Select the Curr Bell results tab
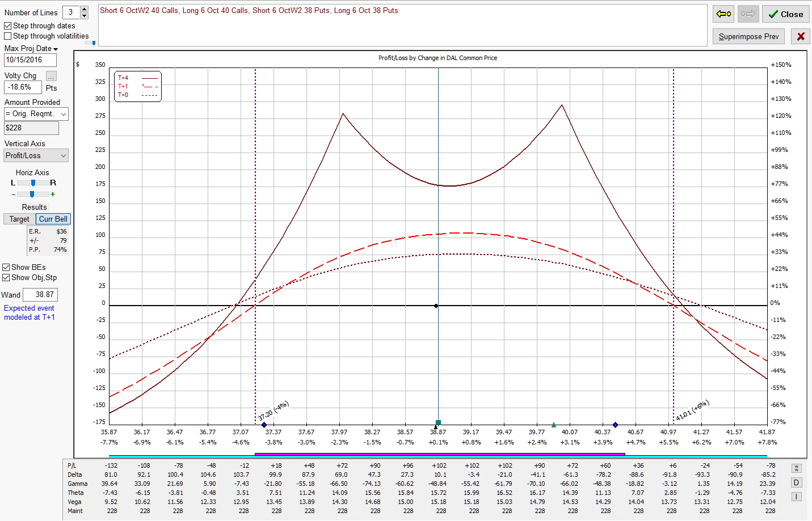812x521 pixels. 53,219
